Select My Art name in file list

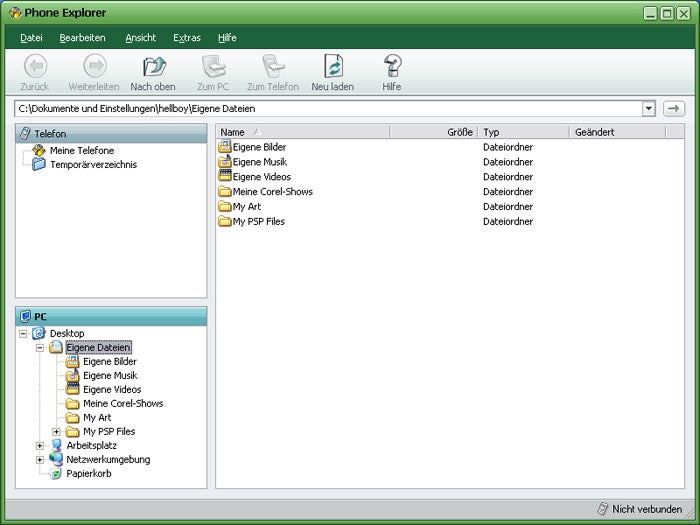click(247, 206)
